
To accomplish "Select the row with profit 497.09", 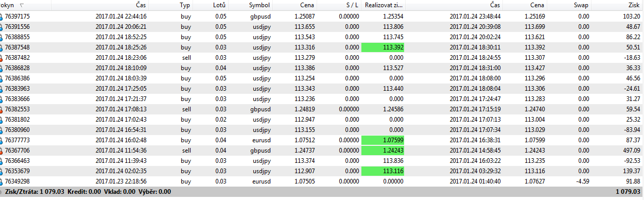I will tap(322, 151).
